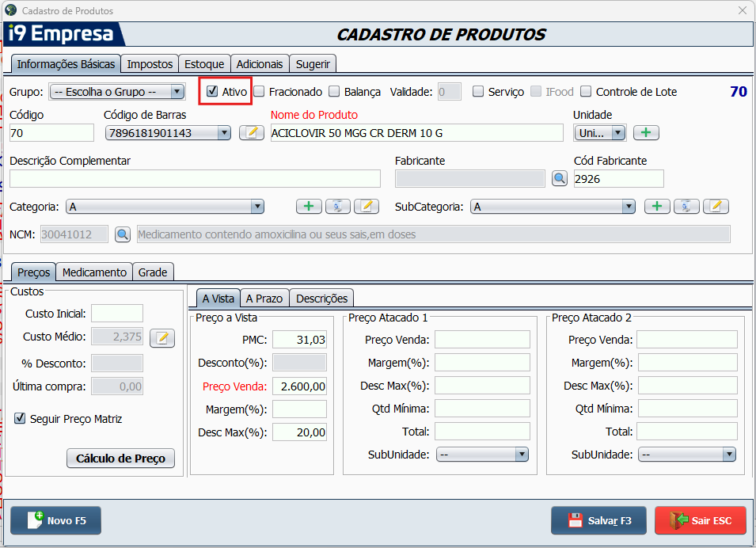Search manufacturer using magnifier icon

coord(560,179)
